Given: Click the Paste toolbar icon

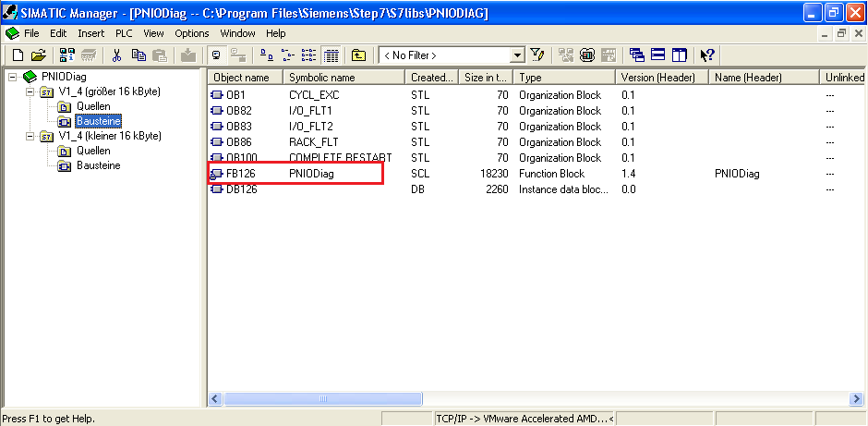Looking at the screenshot, I should pos(160,55).
